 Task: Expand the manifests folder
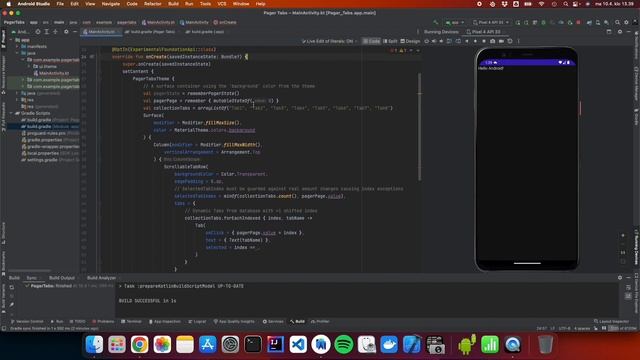click(17, 47)
